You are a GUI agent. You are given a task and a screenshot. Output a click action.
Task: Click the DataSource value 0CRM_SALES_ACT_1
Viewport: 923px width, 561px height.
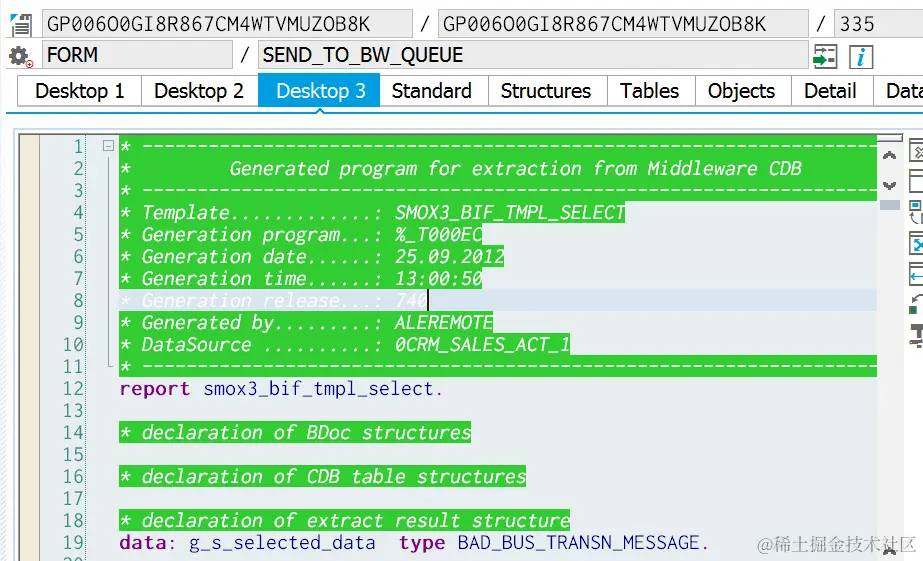(x=482, y=344)
